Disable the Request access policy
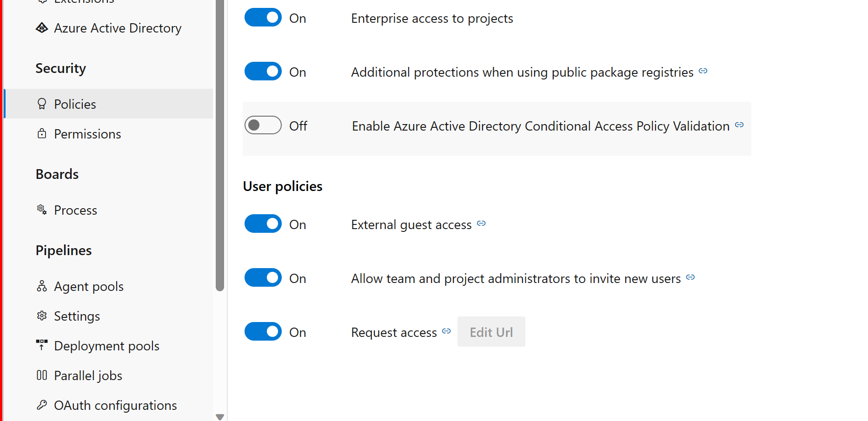This screenshot has height=421, width=868. click(x=263, y=331)
